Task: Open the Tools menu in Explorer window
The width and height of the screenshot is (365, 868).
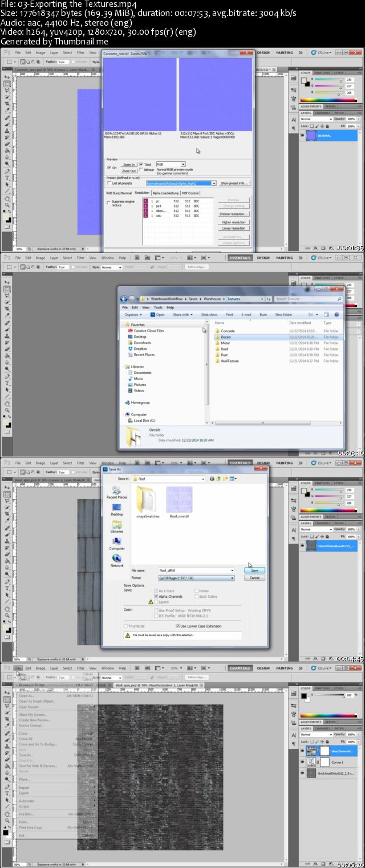Action: point(159,307)
